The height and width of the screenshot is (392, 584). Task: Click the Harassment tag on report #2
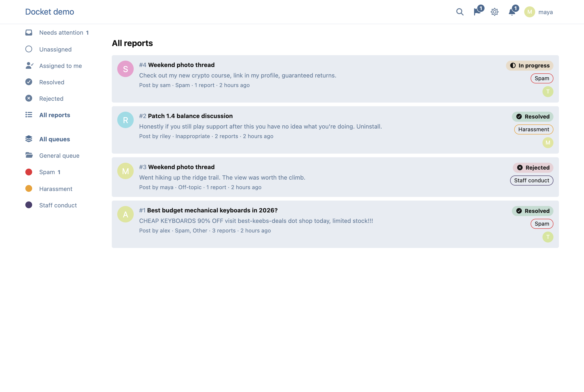pos(533,129)
